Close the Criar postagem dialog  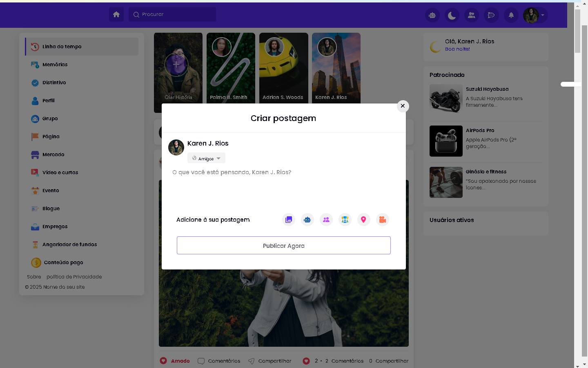click(403, 106)
